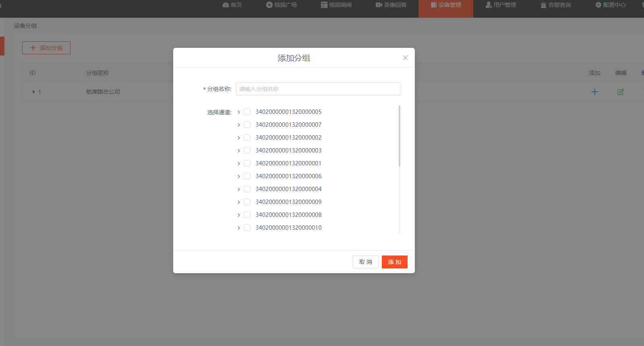Expand row 1 in the group table
Image resolution: width=644 pixels, height=346 pixels.
[x=33, y=92]
